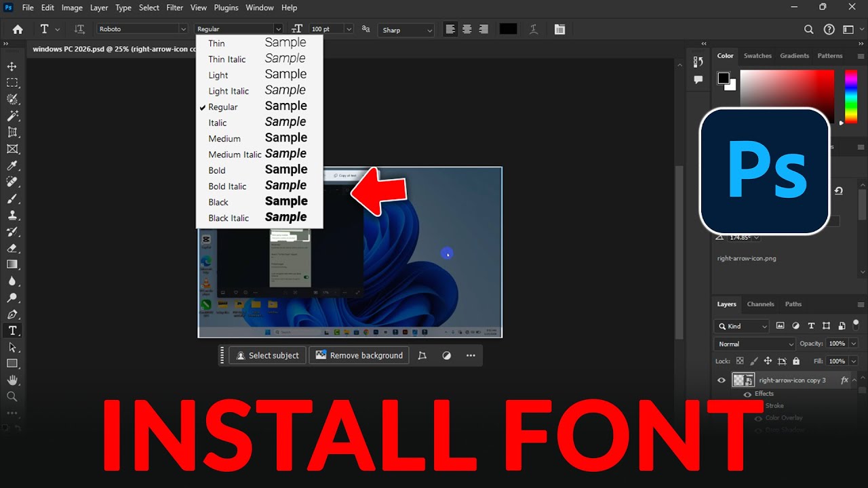Click the hue slider in Color panel
The width and height of the screenshot is (868, 488).
click(x=850, y=96)
